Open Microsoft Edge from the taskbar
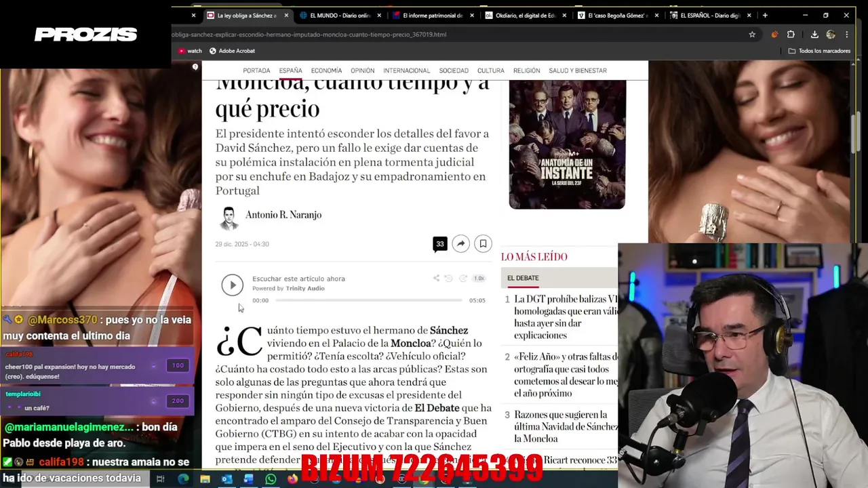The width and height of the screenshot is (868, 488). [x=183, y=479]
